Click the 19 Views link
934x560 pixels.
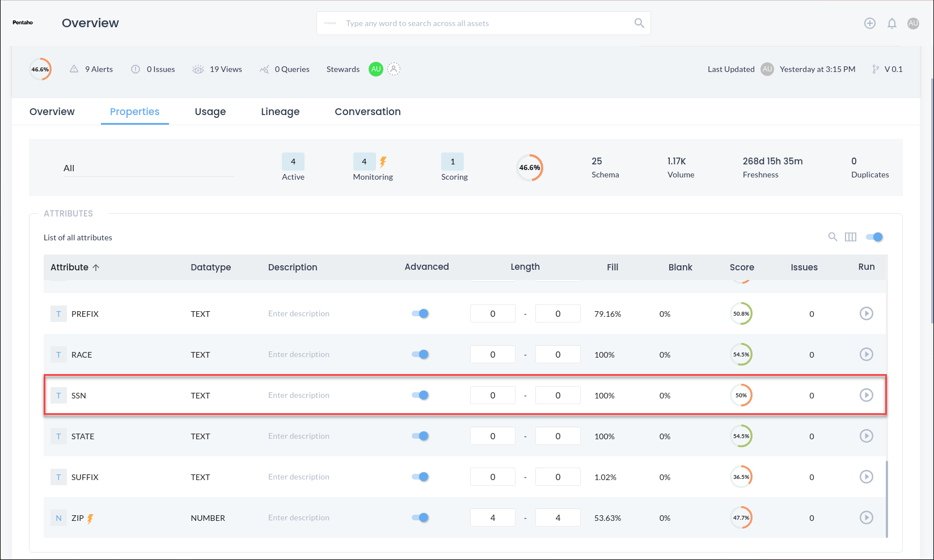tap(225, 69)
